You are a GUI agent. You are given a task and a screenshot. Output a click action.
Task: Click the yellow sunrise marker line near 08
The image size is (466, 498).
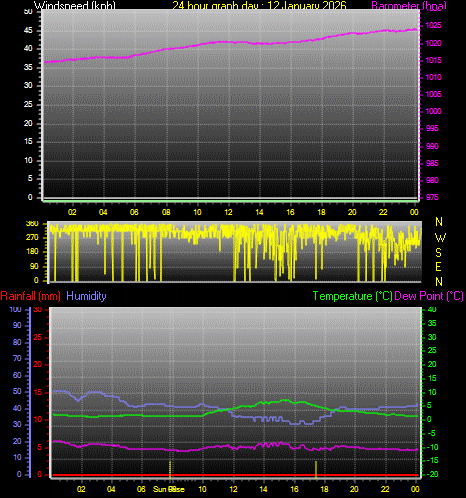tap(170, 469)
